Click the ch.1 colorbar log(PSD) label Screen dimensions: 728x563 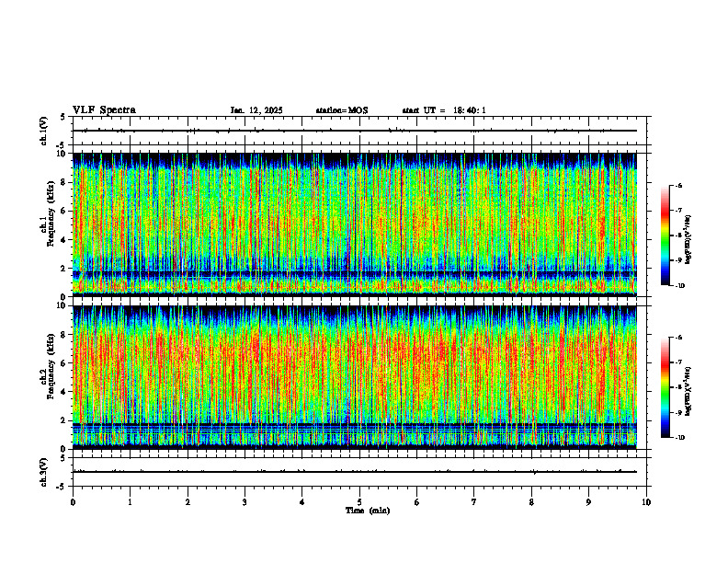click(688, 240)
